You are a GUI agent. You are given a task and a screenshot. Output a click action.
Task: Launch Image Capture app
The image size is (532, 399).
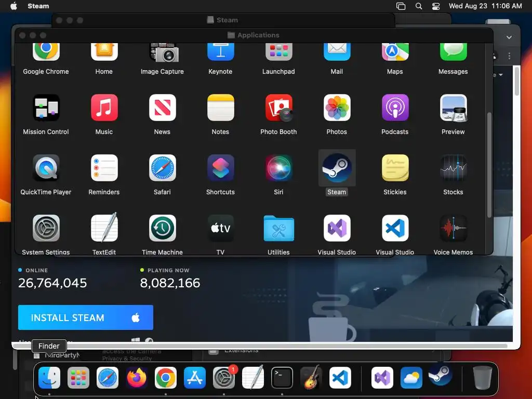(164, 52)
